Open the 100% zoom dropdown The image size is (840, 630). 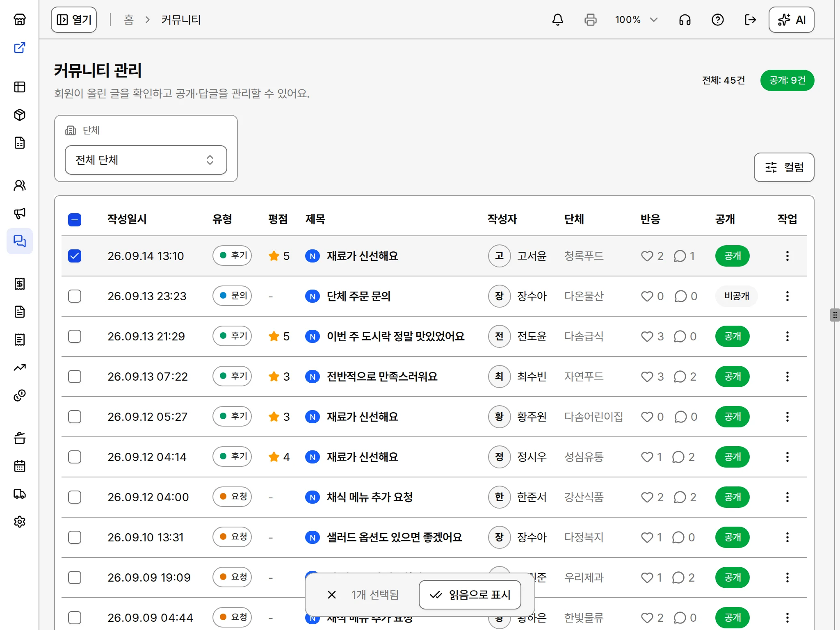pos(637,20)
